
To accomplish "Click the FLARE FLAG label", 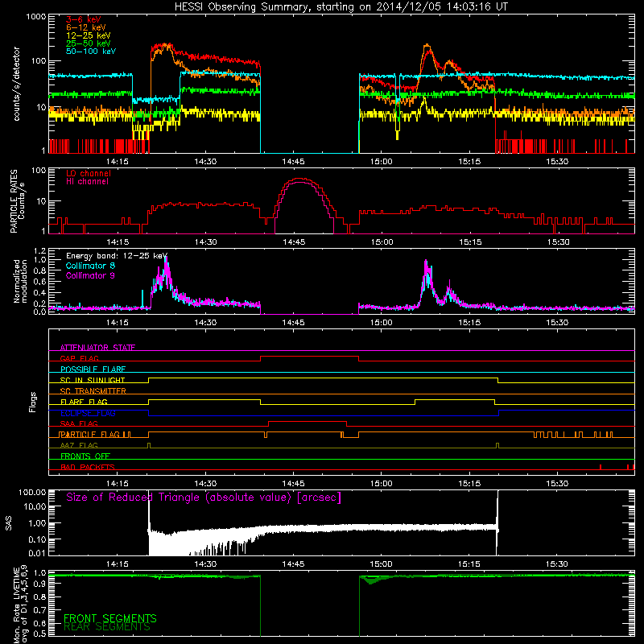I will coord(84,402).
